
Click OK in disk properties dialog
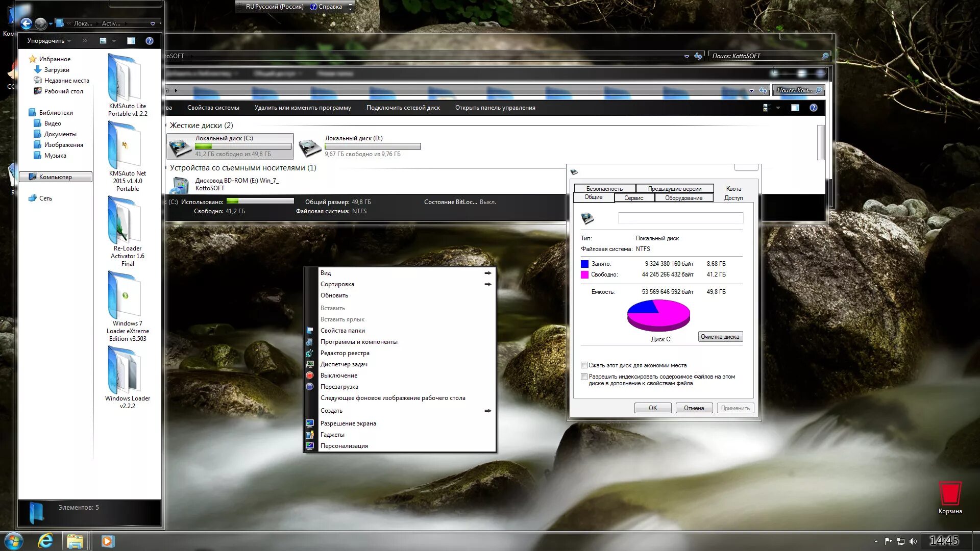653,408
